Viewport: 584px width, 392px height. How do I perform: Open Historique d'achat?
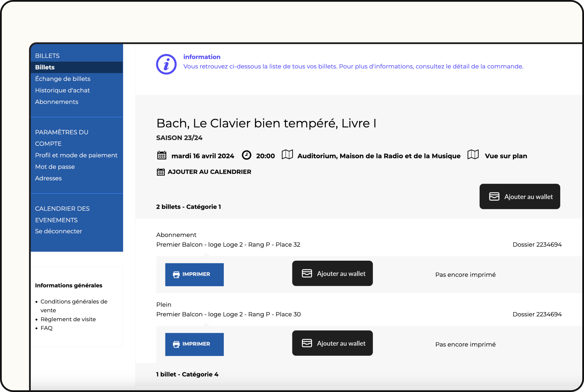tap(62, 90)
